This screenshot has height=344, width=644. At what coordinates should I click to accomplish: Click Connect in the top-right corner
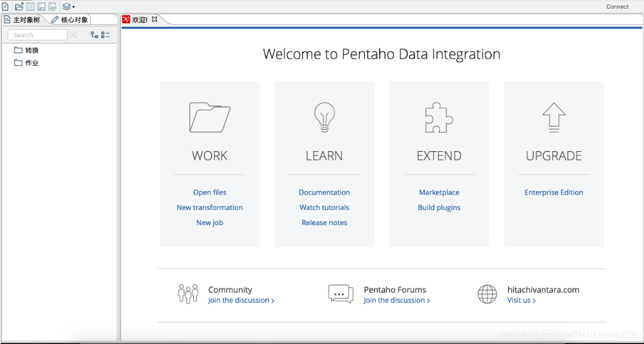(617, 6)
